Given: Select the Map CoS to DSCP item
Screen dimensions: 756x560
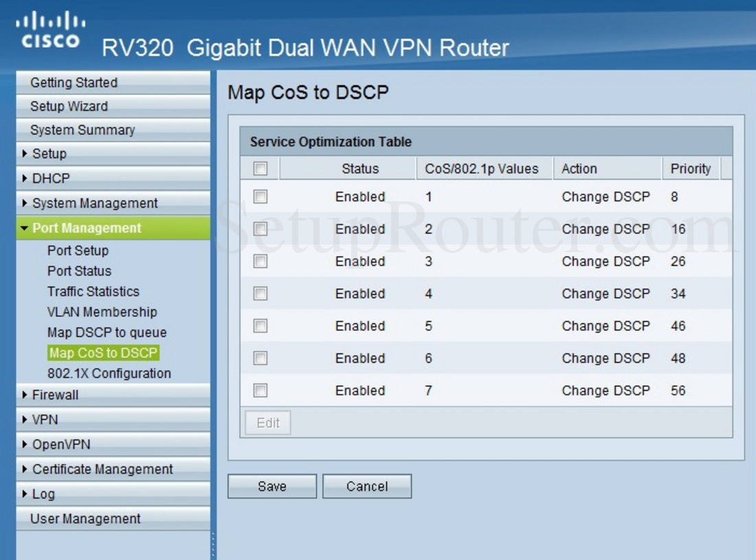Looking at the screenshot, I should click(103, 352).
